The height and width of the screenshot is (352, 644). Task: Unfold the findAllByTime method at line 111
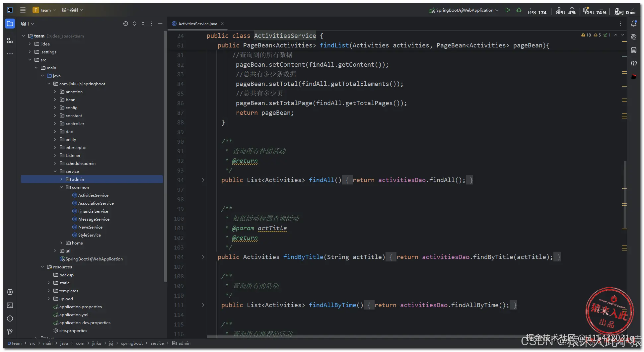pos(203,305)
